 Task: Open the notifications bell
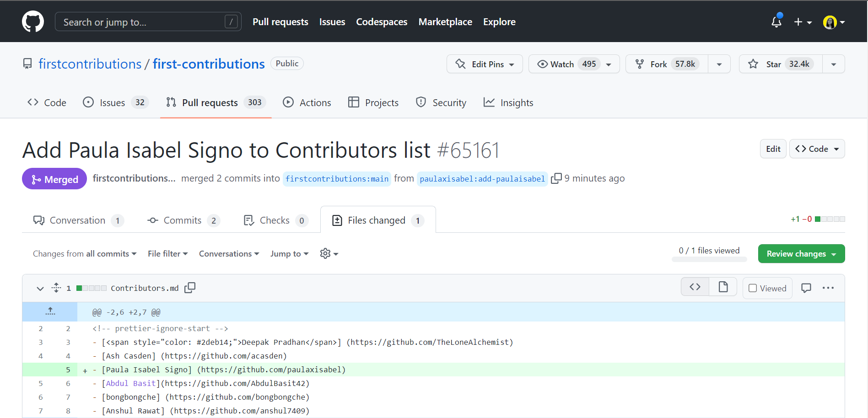pos(776,21)
